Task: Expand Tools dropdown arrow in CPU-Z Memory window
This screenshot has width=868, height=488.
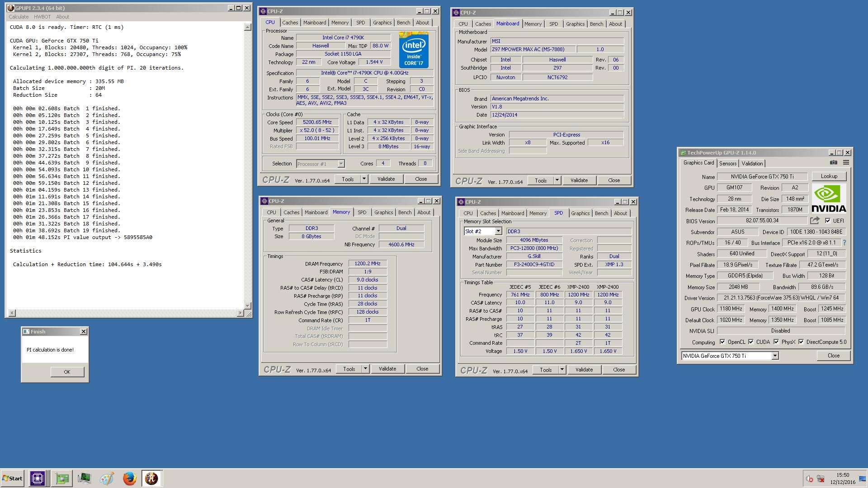Action: [x=365, y=369]
